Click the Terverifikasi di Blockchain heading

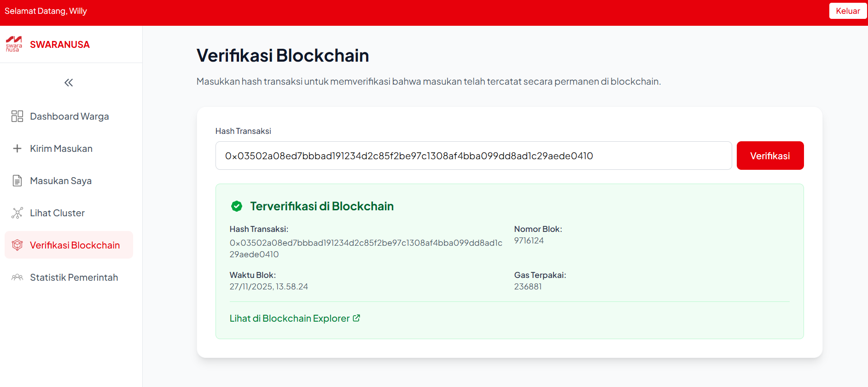[x=321, y=206]
